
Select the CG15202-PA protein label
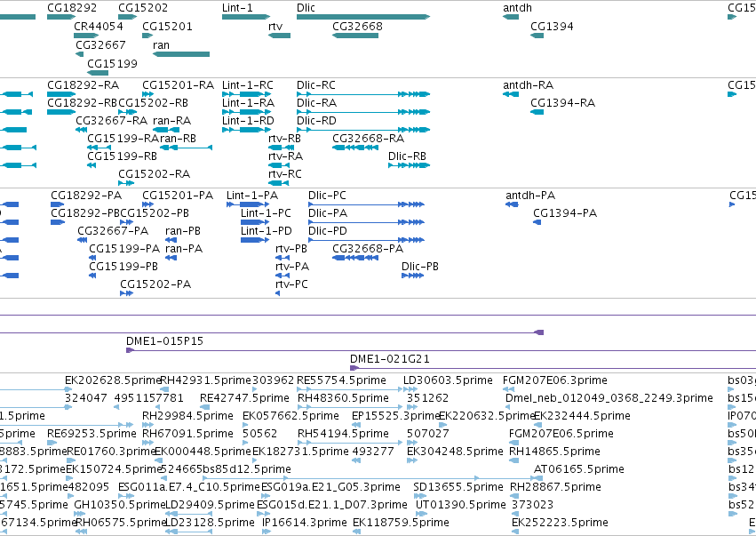pos(155,284)
